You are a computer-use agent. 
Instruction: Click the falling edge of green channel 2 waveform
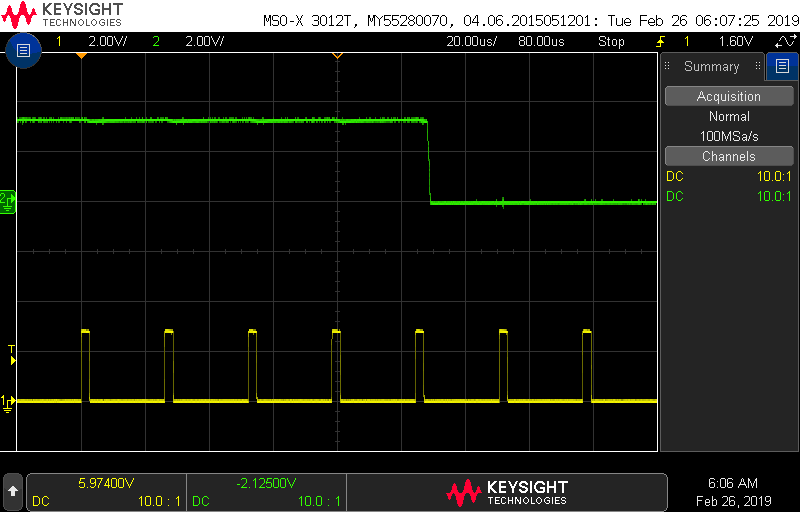pos(429,161)
